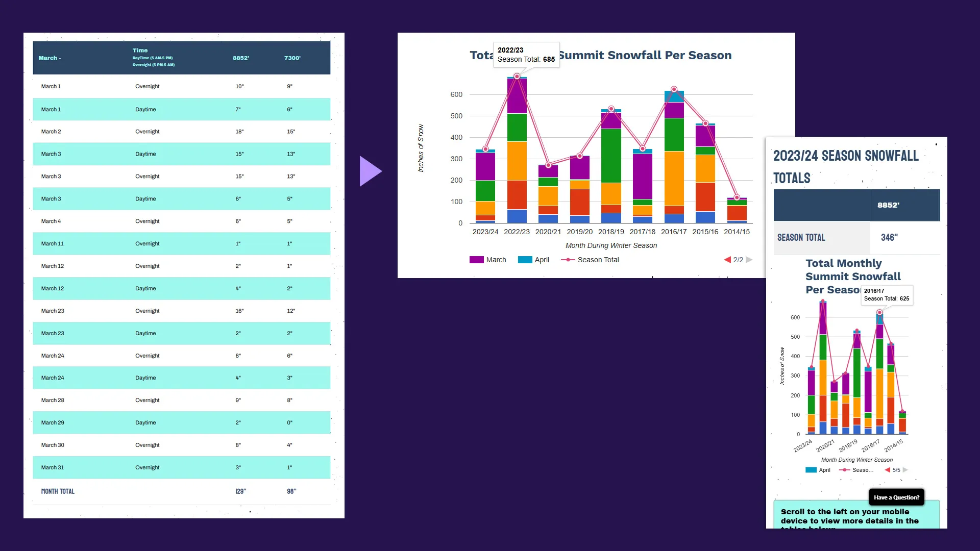Click 'Month During Winter Season' label in large chart

(x=611, y=245)
